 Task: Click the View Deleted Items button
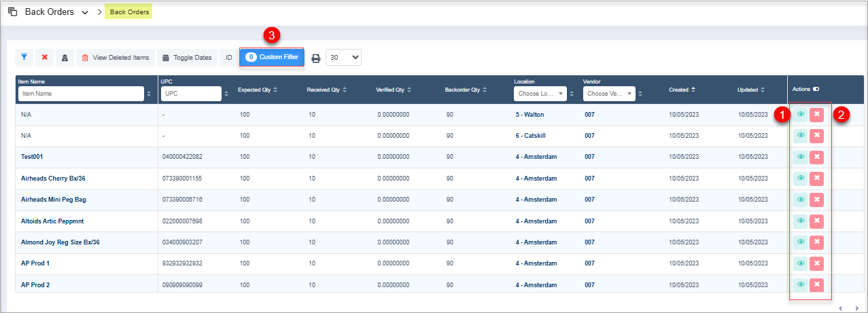click(x=115, y=58)
